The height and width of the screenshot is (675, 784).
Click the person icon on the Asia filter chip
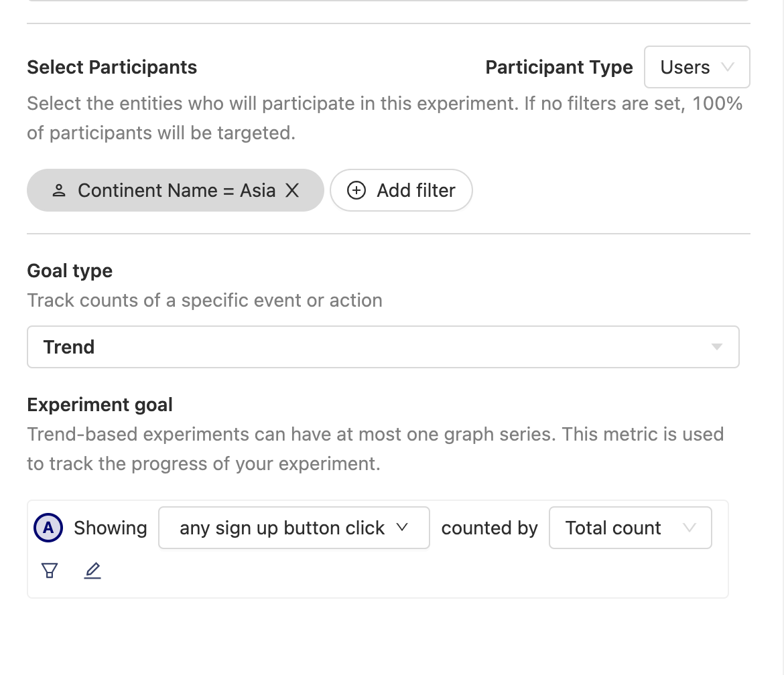59,190
